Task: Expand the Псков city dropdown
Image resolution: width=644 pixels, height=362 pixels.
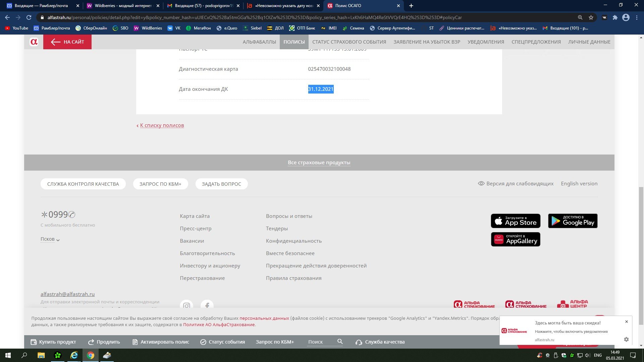Action: point(50,239)
